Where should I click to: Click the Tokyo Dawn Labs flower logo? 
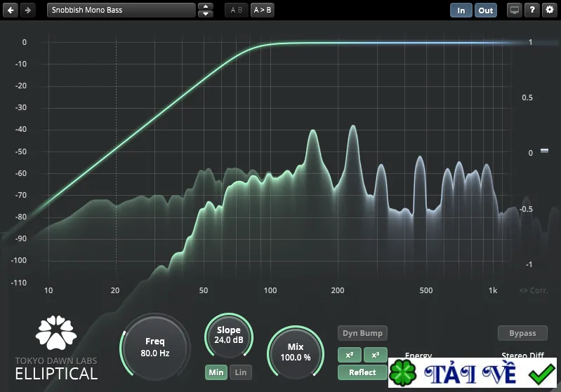pos(56,332)
